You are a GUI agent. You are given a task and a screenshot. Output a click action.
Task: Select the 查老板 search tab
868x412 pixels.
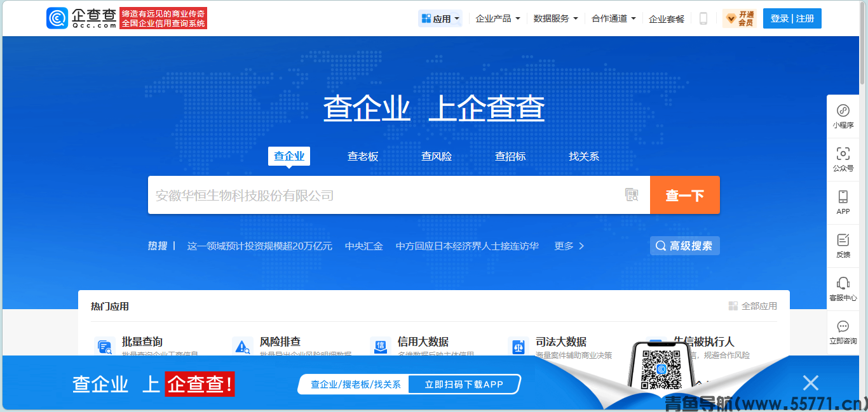click(x=363, y=156)
